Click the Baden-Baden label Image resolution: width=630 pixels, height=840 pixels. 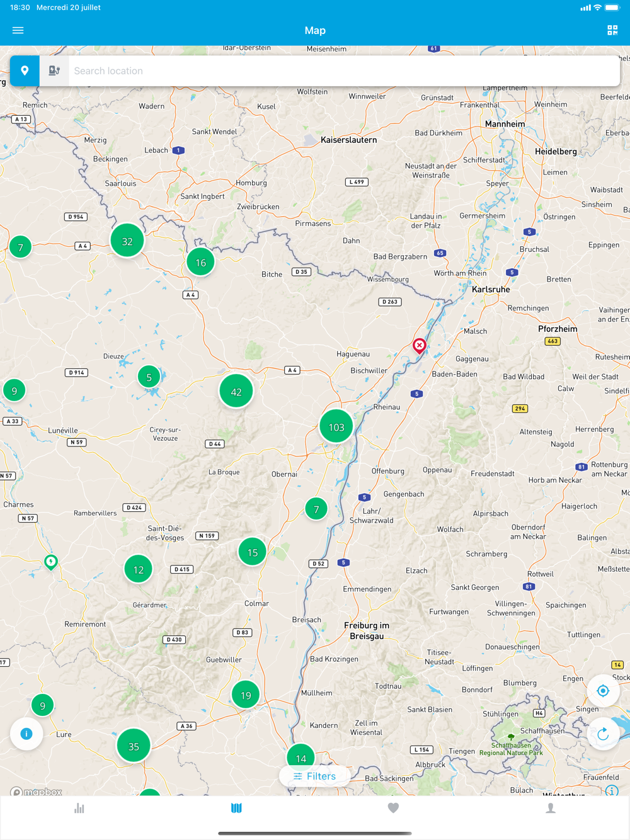pos(455,374)
